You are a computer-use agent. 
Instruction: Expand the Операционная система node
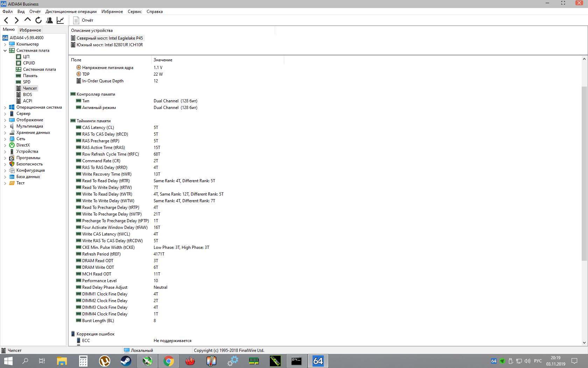click(5, 107)
